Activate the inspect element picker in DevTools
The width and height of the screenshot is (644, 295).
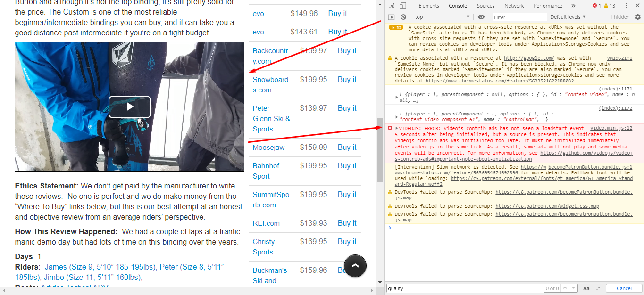tap(391, 6)
